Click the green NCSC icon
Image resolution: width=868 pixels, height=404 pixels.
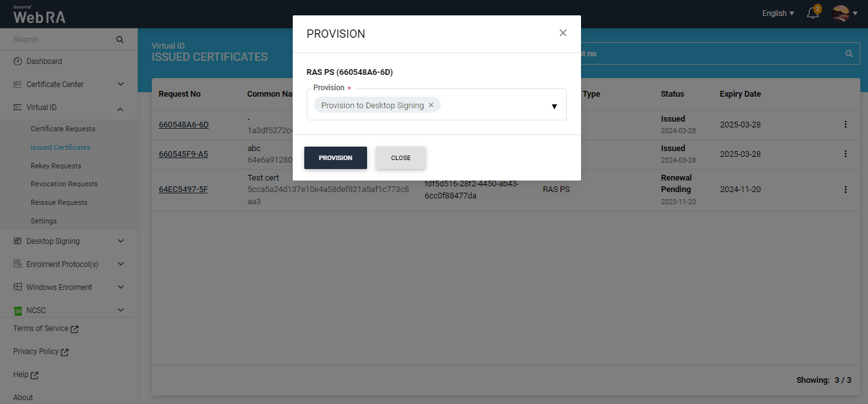click(x=18, y=311)
